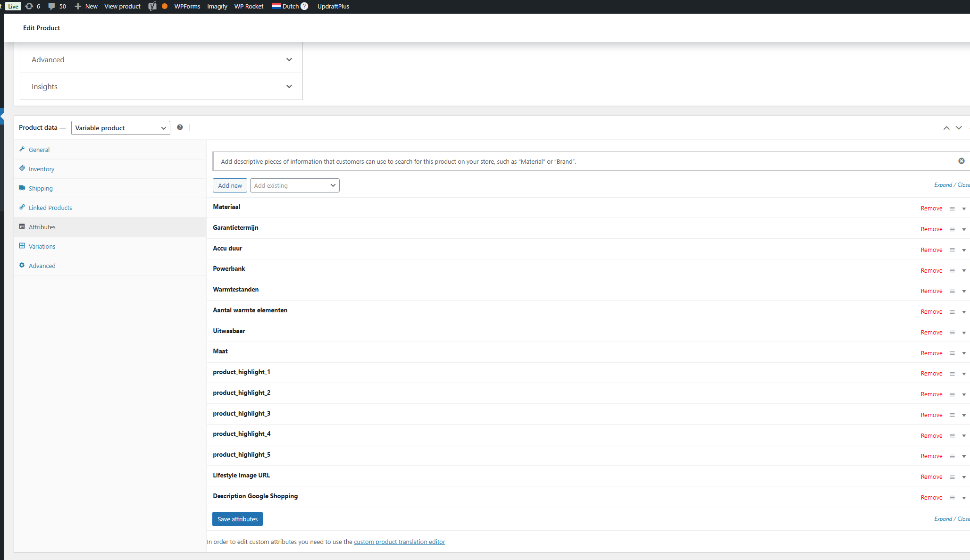Move Product data panel down arrow

(x=959, y=128)
